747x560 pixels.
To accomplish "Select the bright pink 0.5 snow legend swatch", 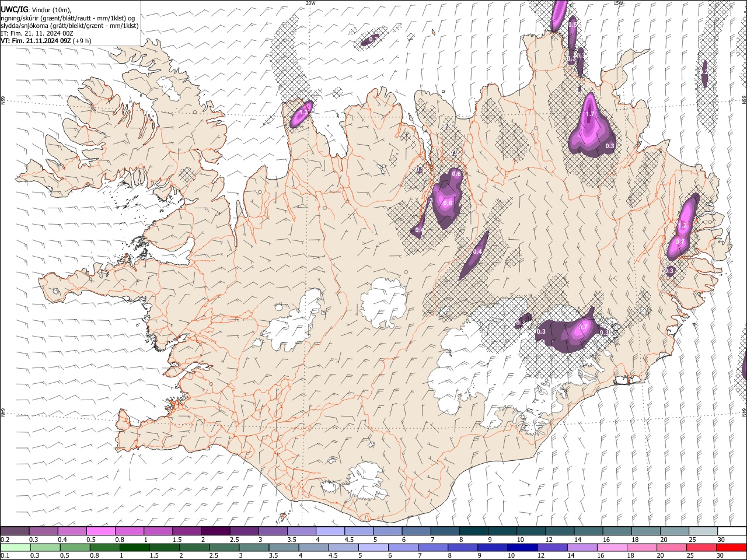I will (101, 531).
